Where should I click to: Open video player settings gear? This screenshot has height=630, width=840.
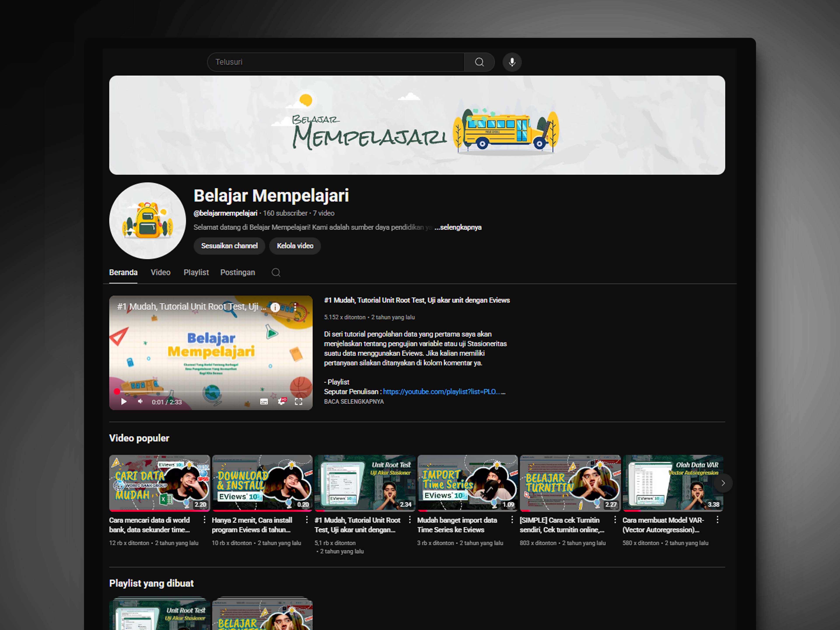tap(281, 401)
